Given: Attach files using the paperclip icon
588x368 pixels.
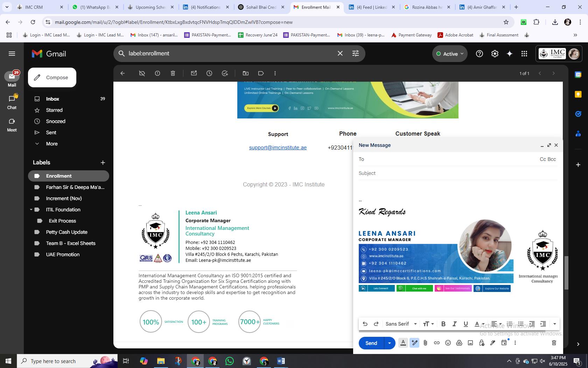Looking at the screenshot, I should click(425, 343).
